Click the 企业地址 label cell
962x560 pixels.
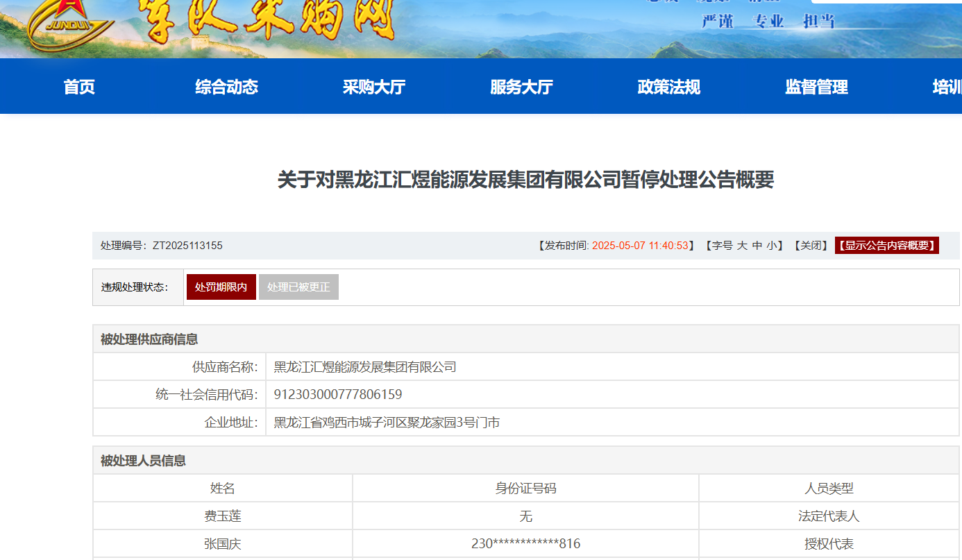pos(180,423)
